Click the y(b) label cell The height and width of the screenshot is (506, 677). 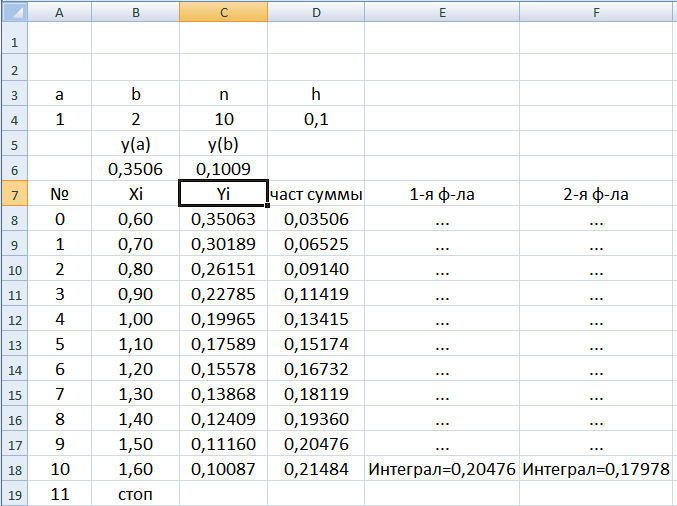(224, 144)
